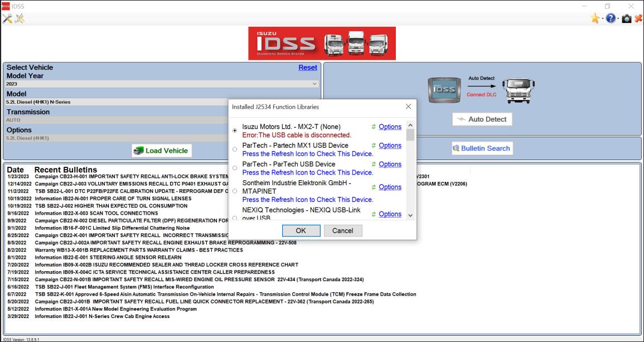
Task: Refresh the Partech MX1 USB Device
Action: coord(374,146)
